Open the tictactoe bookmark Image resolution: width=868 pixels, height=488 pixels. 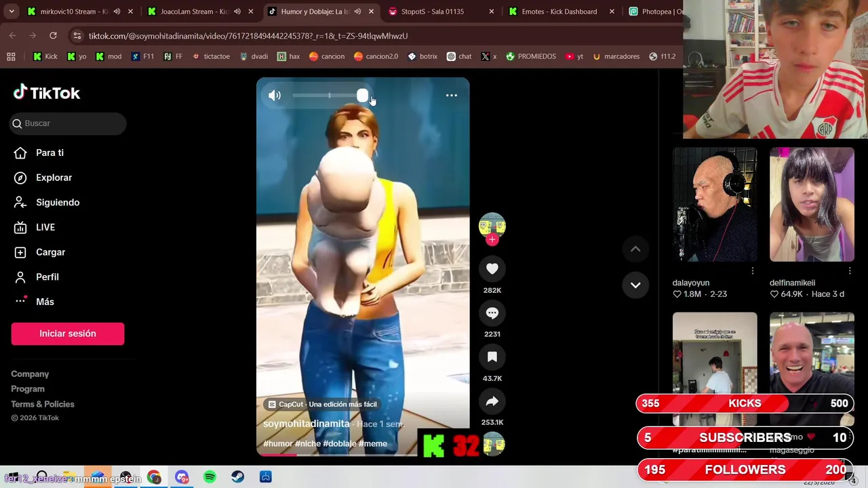[x=211, y=56]
